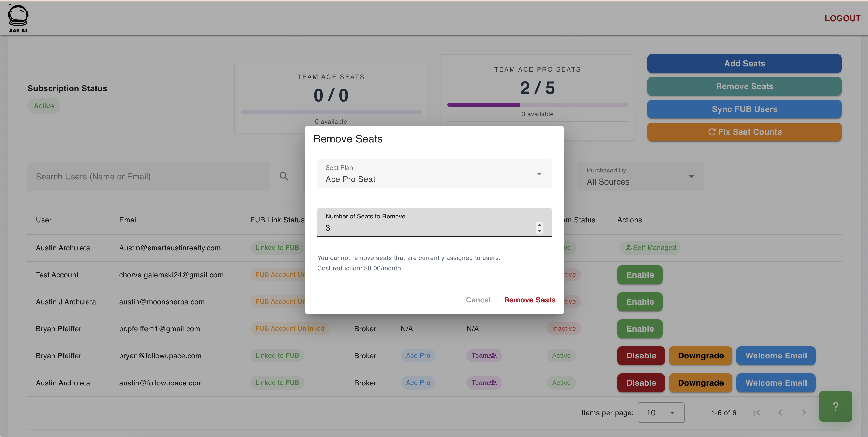Expand Items per page selector
Image resolution: width=868 pixels, height=437 pixels.
click(661, 412)
